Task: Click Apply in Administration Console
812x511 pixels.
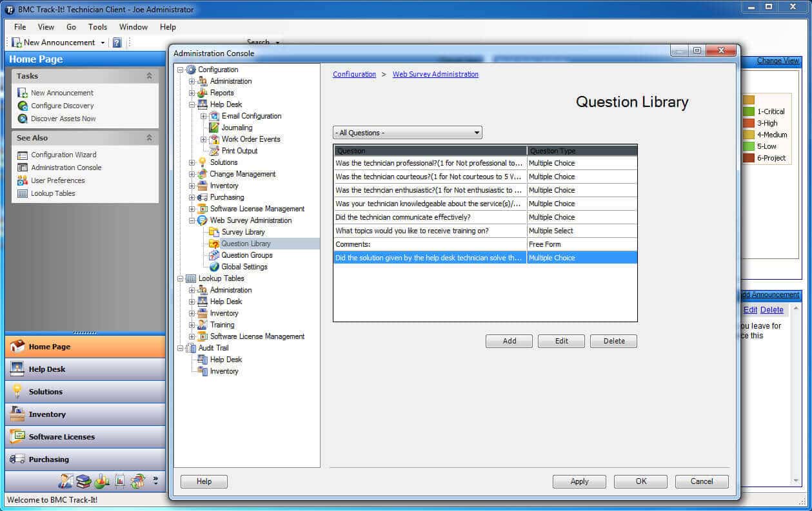Action: [x=580, y=481]
